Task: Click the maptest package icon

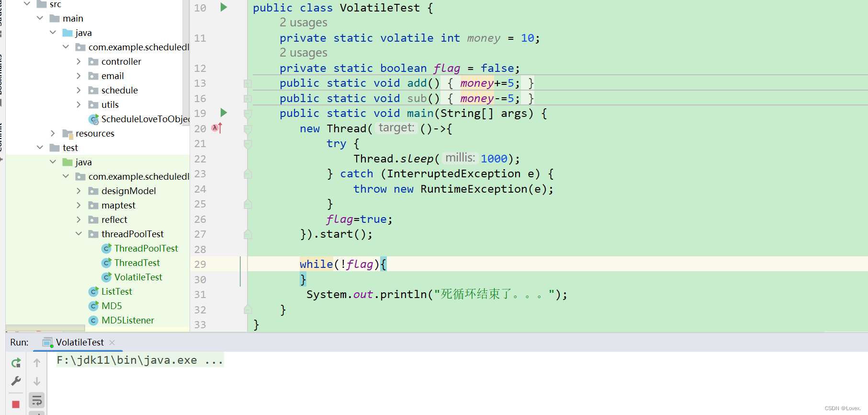Action: click(x=94, y=205)
